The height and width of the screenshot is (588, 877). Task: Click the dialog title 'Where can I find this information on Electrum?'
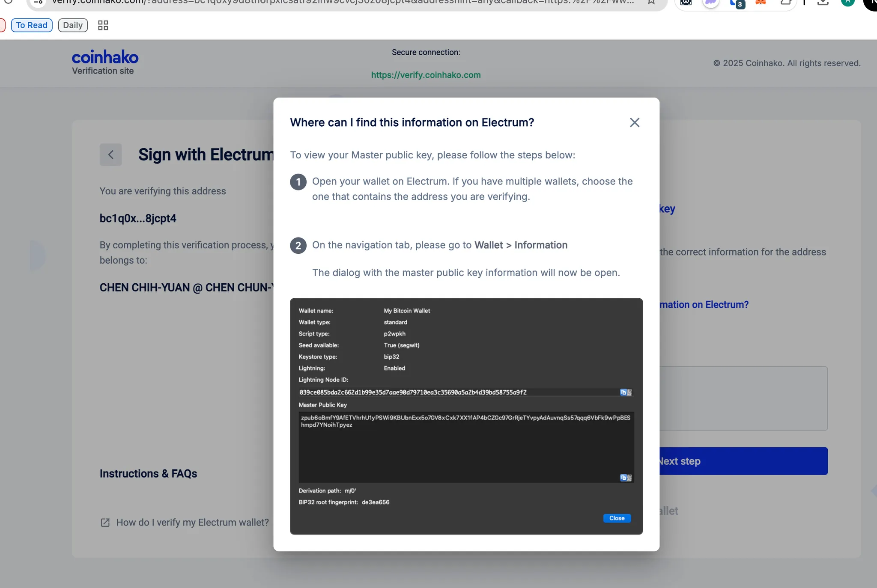click(x=412, y=122)
